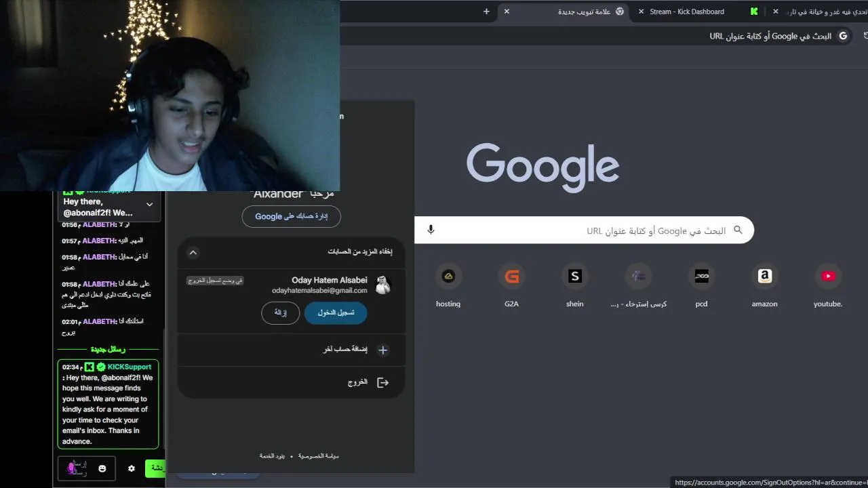Collapse the إخفاء المزيد من الحسابات accounts section
Image resolution: width=868 pixels, height=488 pixels.
(193, 252)
